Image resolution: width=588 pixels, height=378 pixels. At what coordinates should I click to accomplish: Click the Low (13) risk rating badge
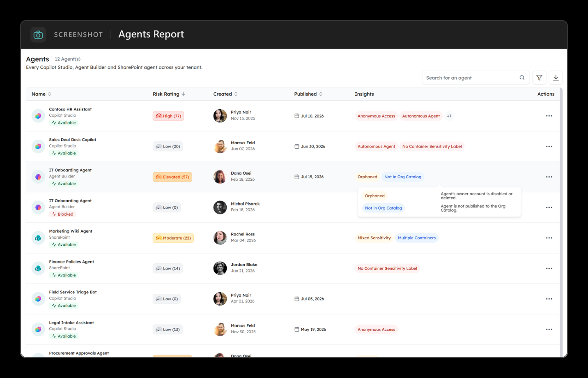click(168, 329)
